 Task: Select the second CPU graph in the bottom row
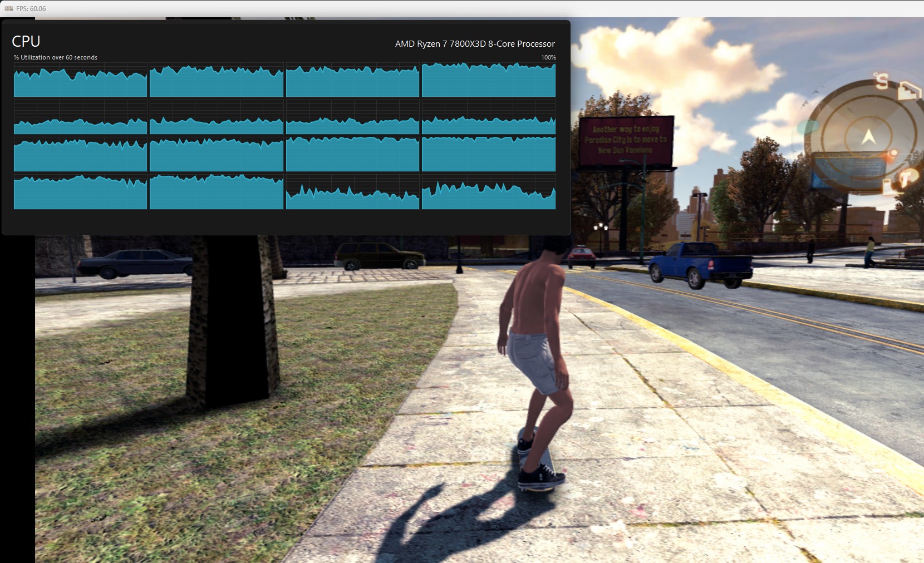(217, 192)
